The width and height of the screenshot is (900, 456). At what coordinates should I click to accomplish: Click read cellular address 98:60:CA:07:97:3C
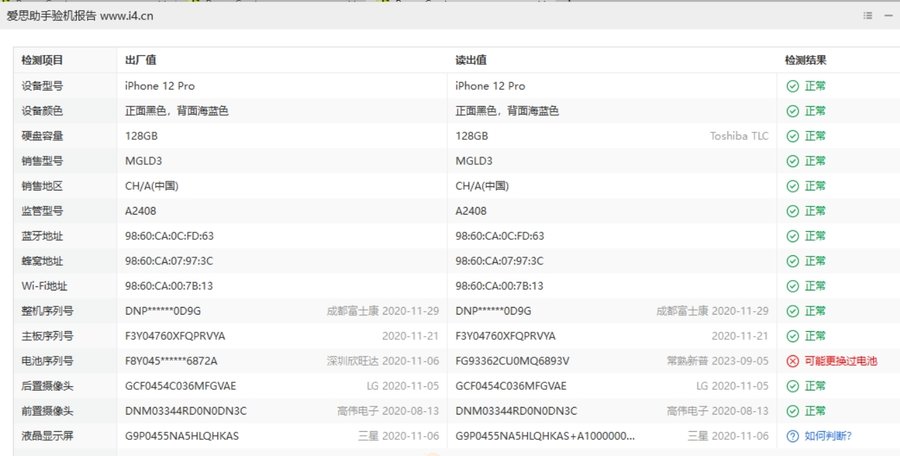[x=499, y=261]
